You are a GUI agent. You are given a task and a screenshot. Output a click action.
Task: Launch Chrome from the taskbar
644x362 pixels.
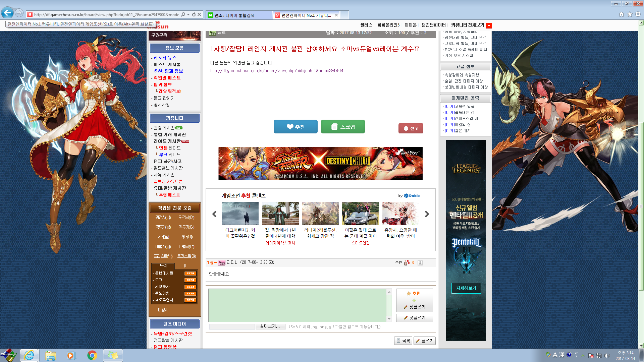tap(92, 355)
